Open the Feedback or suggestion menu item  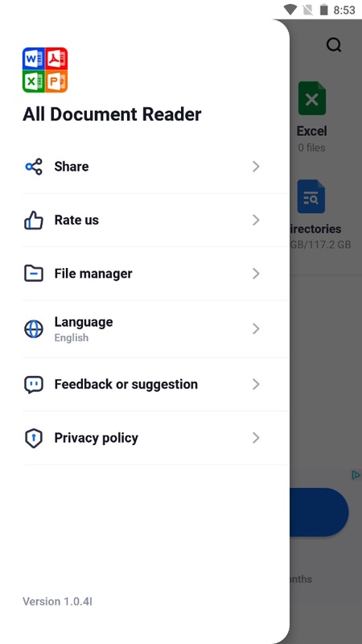point(155,385)
